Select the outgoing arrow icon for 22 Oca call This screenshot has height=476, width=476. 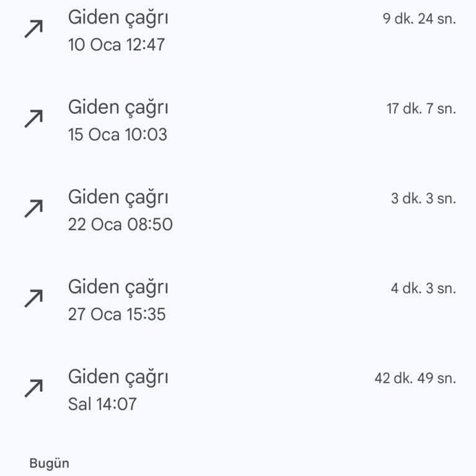[x=33, y=209]
